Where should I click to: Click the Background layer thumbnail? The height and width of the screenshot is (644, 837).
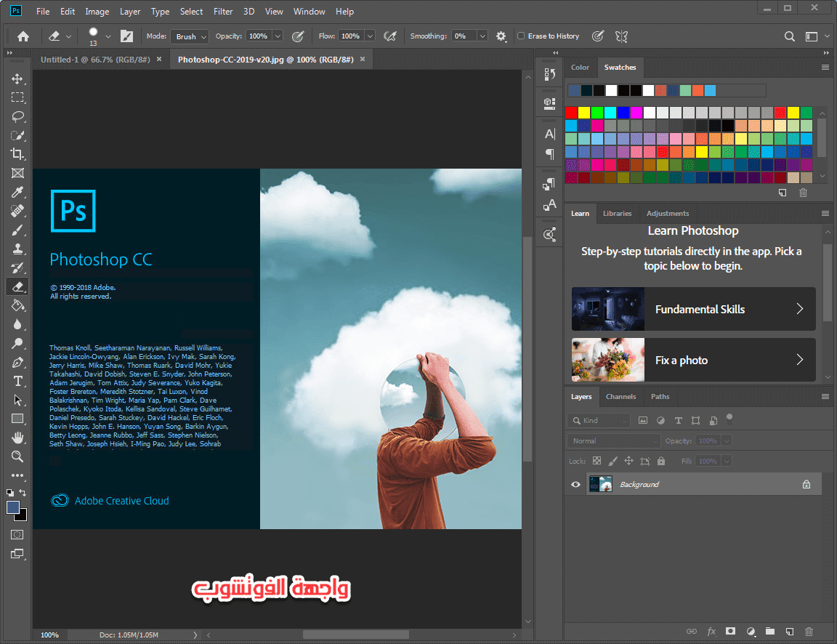(601, 484)
